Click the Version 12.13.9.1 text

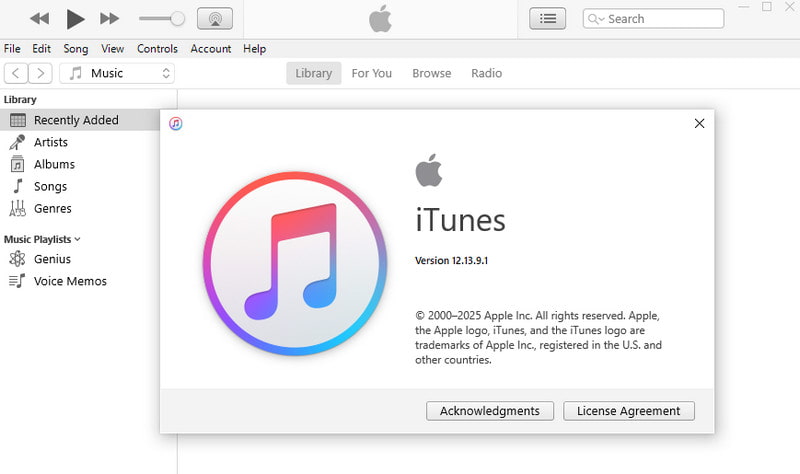(x=452, y=260)
